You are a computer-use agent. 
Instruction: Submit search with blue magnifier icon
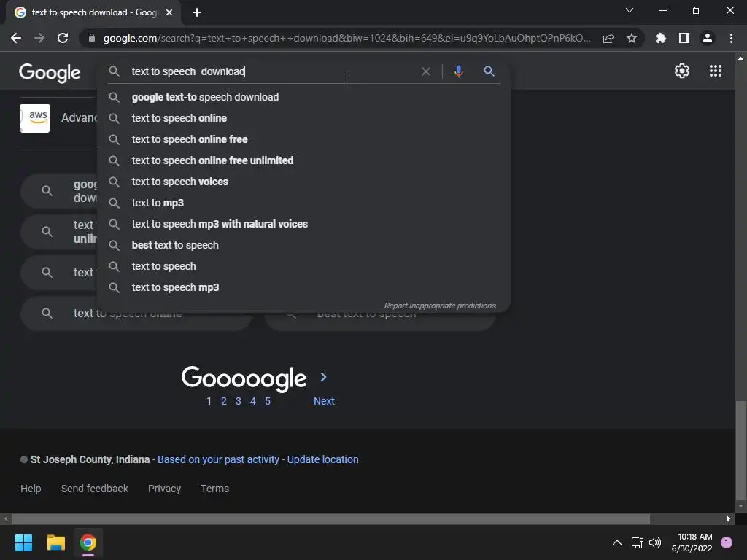point(489,71)
